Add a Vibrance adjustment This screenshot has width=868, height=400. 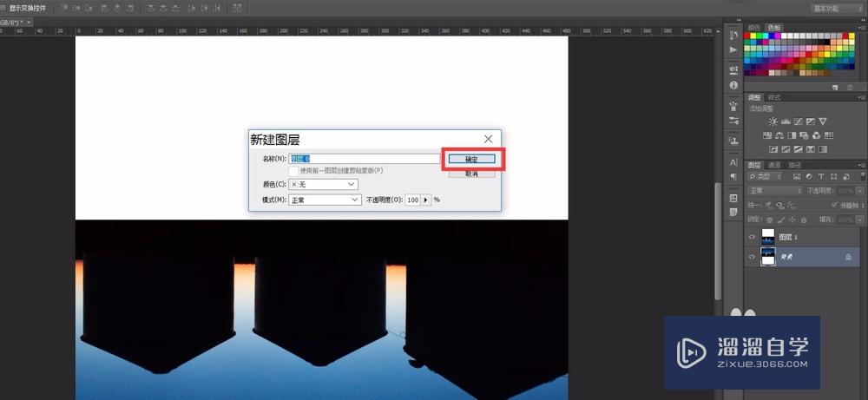(x=823, y=121)
